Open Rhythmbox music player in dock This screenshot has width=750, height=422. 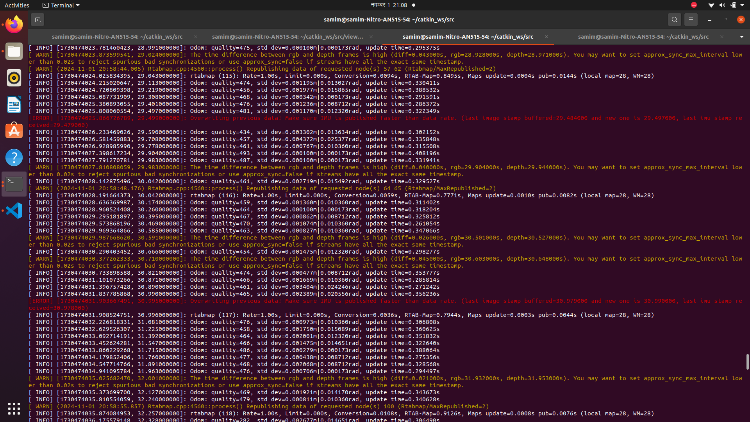pos(13,77)
